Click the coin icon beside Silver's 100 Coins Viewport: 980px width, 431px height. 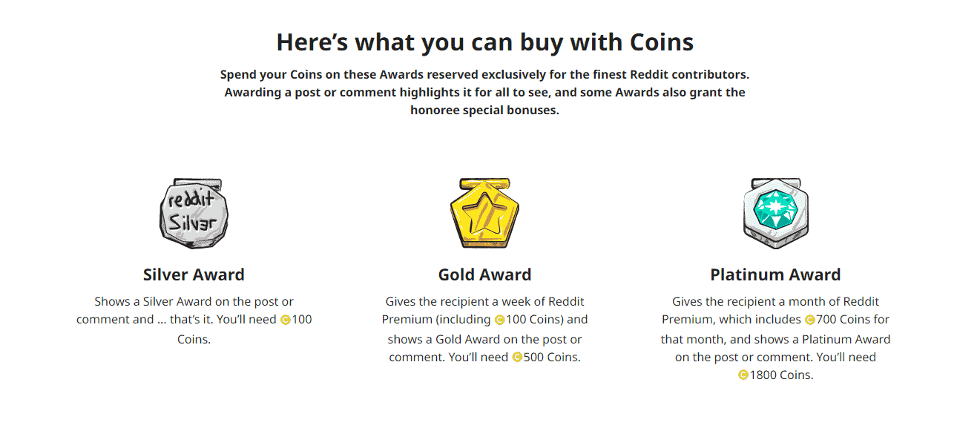pos(286,320)
